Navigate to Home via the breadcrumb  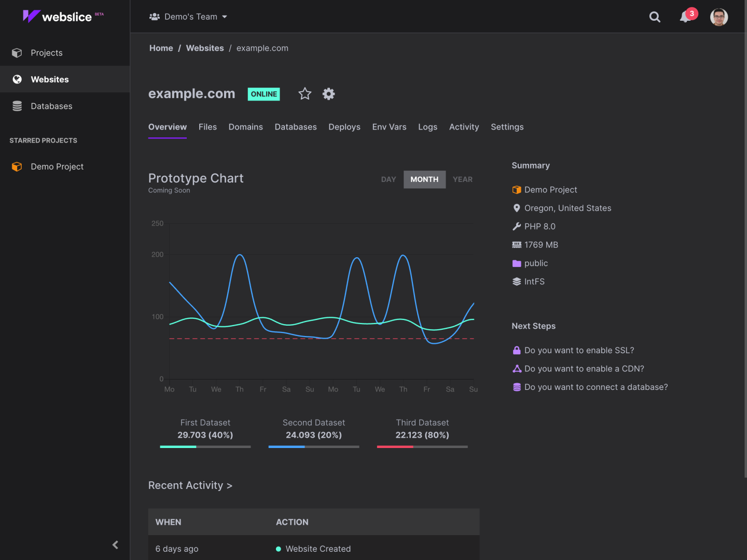click(161, 48)
